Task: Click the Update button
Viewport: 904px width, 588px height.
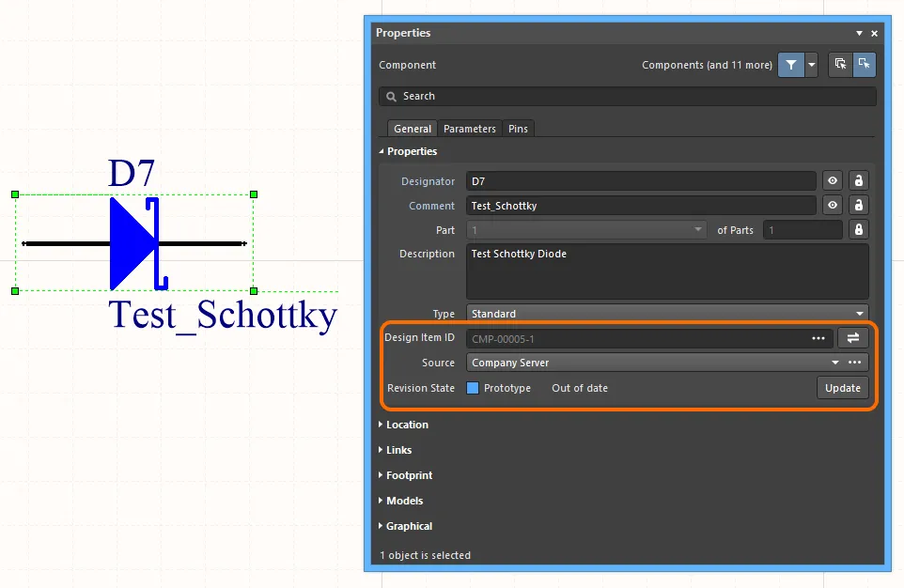Action: click(842, 388)
